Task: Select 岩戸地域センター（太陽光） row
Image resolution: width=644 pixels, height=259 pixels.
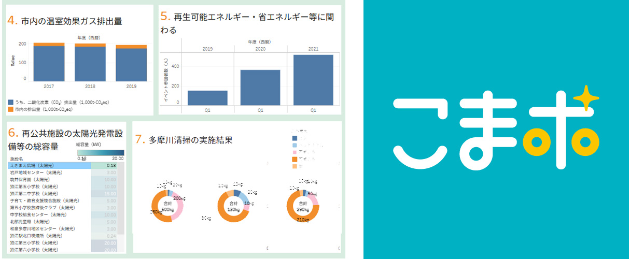Action: (49, 172)
